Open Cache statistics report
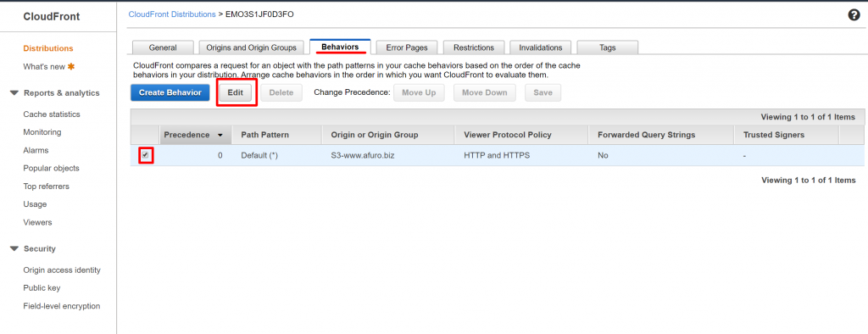Image resolution: width=868 pixels, height=334 pixels. (52, 114)
